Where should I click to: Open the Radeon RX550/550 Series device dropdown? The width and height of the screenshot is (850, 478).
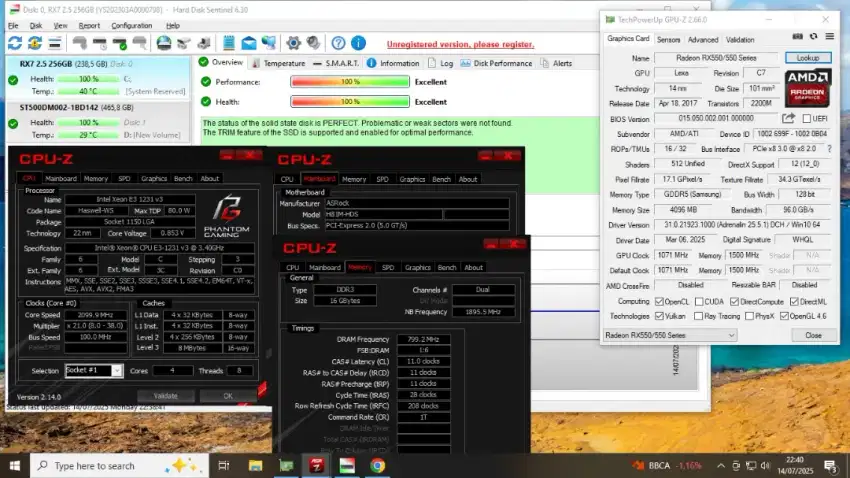[670, 335]
